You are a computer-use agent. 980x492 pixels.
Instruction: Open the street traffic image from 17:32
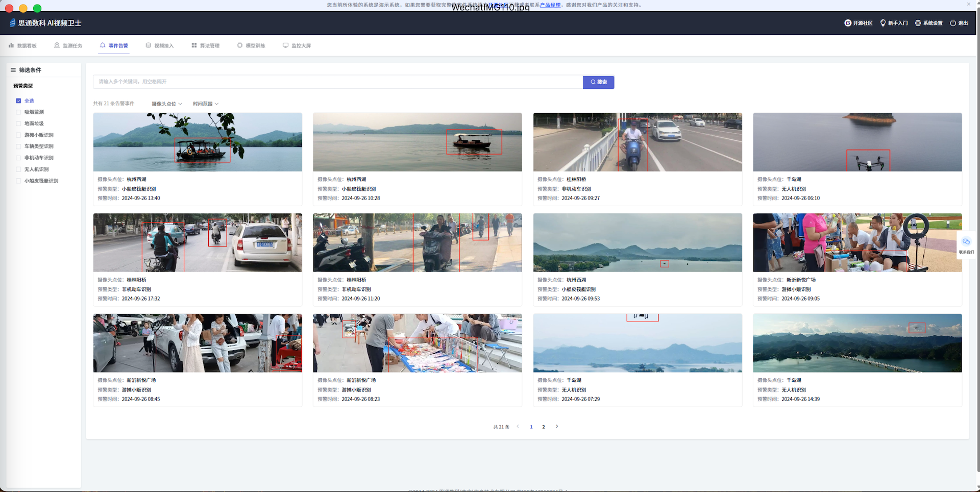[x=198, y=242]
